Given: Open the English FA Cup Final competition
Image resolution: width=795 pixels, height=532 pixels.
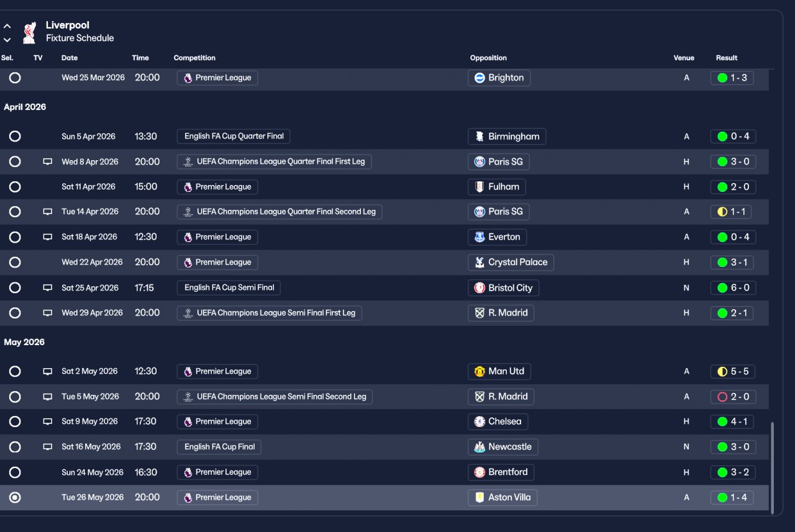Looking at the screenshot, I should pyautogui.click(x=219, y=447).
